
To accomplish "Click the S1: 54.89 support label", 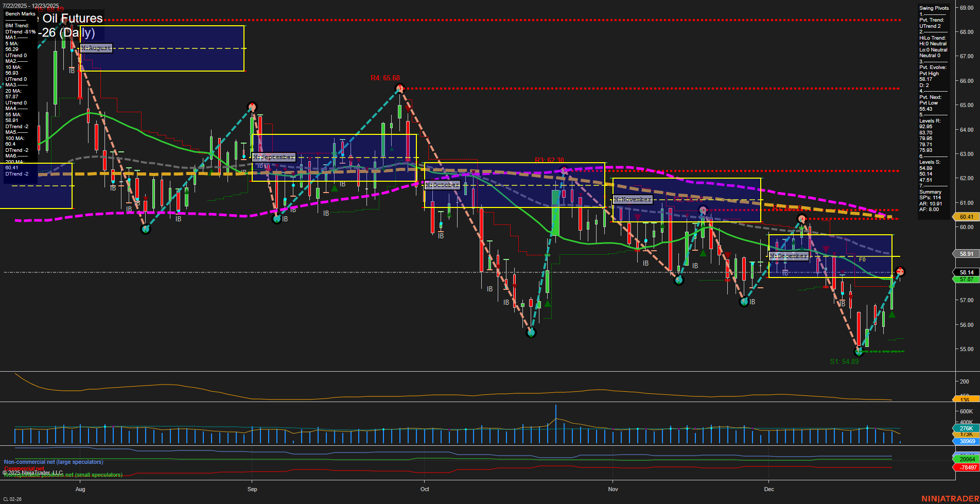I will (845, 362).
